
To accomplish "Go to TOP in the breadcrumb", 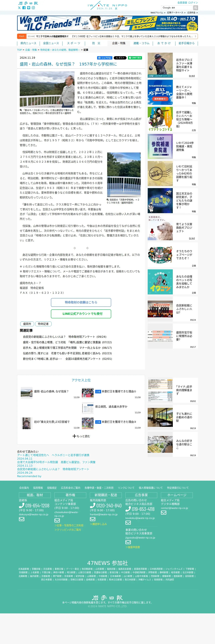I will point(19,50).
